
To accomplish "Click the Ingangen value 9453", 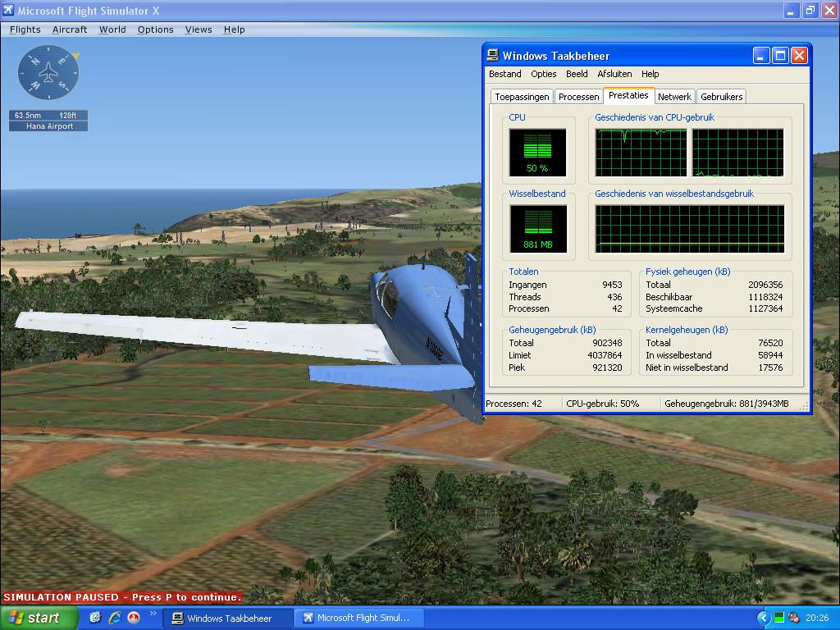I will pyautogui.click(x=612, y=285).
